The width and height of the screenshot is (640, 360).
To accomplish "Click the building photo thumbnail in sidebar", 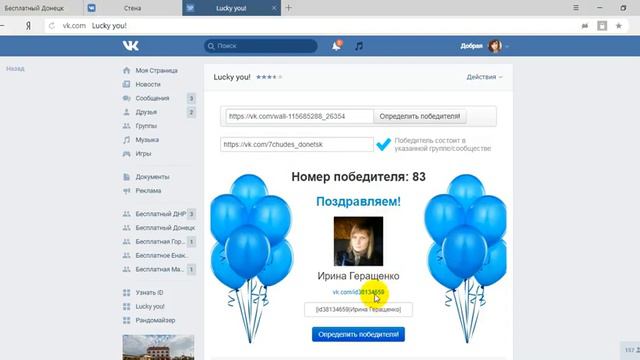I will click(x=158, y=347).
